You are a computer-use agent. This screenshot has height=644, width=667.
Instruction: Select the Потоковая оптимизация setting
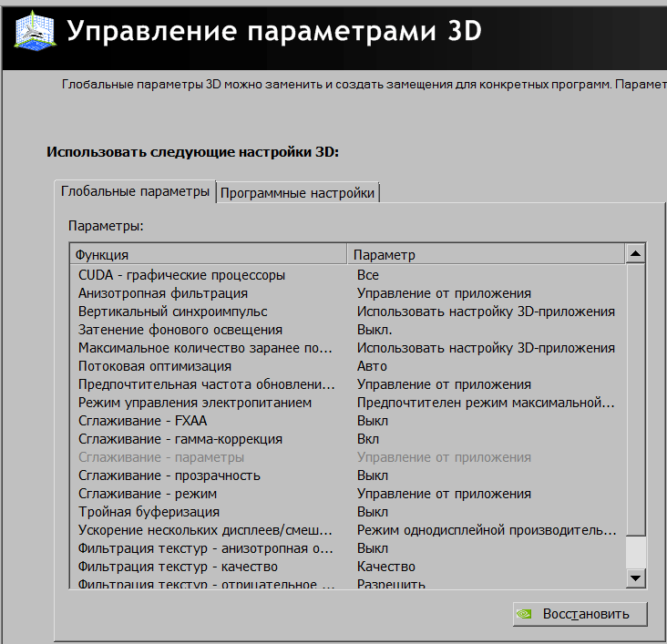tap(155, 366)
